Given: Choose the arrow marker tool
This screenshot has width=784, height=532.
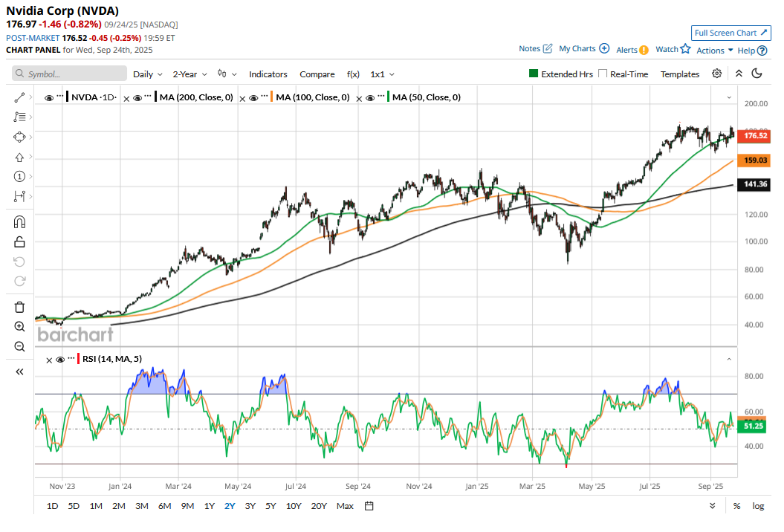Looking at the screenshot, I should (x=19, y=157).
